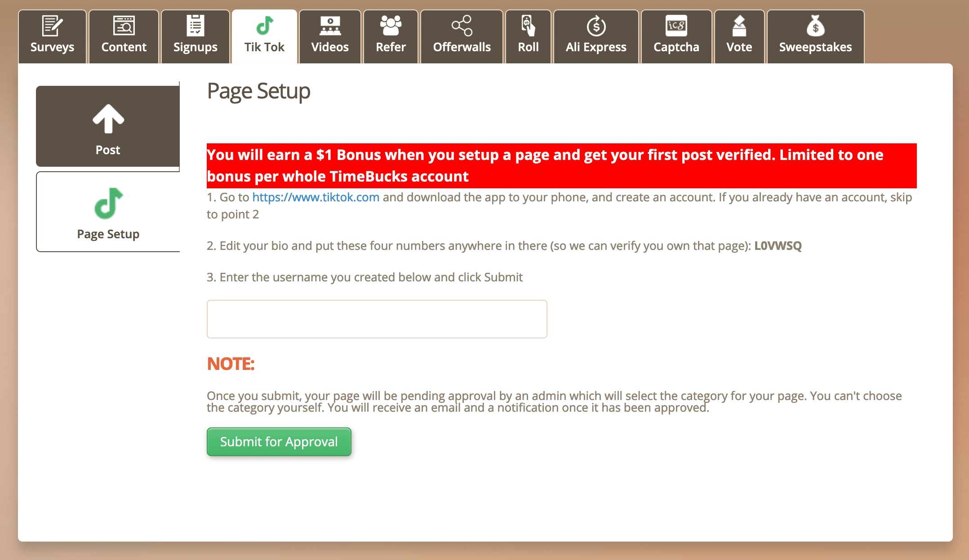Click the TikTok logo above Page Setup
Image resolution: width=969 pixels, height=560 pixels.
pyautogui.click(x=108, y=203)
